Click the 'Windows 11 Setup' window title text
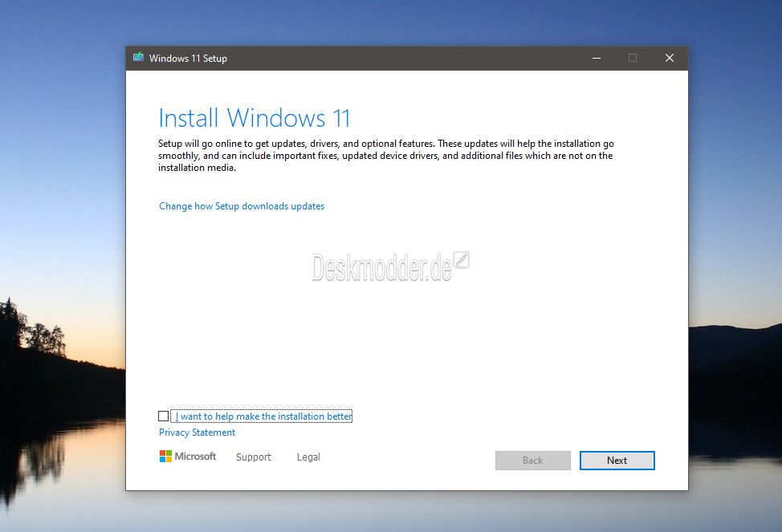This screenshot has height=532, width=782. [x=188, y=59]
